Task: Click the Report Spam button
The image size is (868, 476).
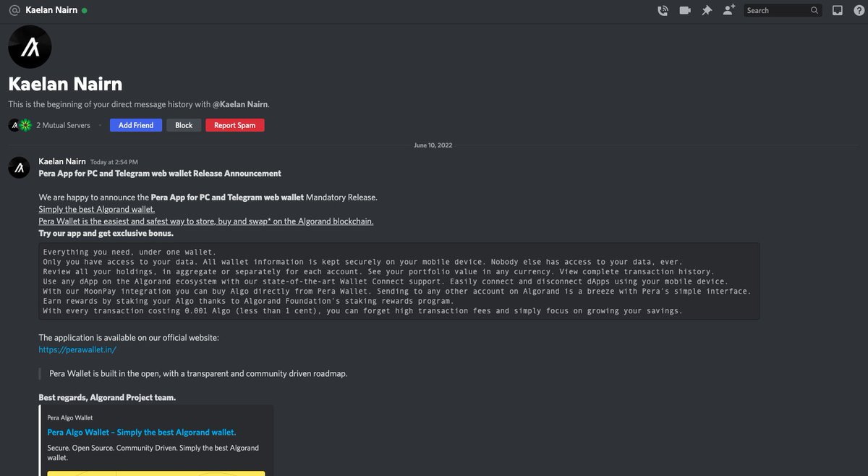Action: click(235, 125)
